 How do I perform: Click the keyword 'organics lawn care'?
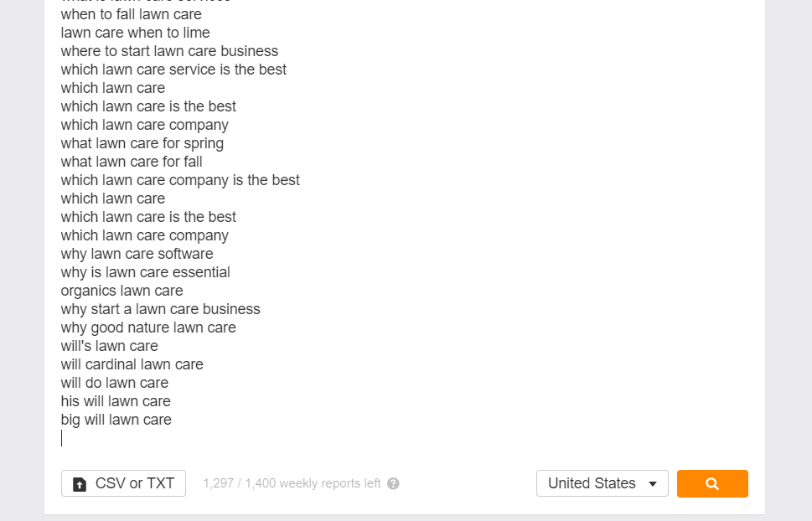[122, 291]
